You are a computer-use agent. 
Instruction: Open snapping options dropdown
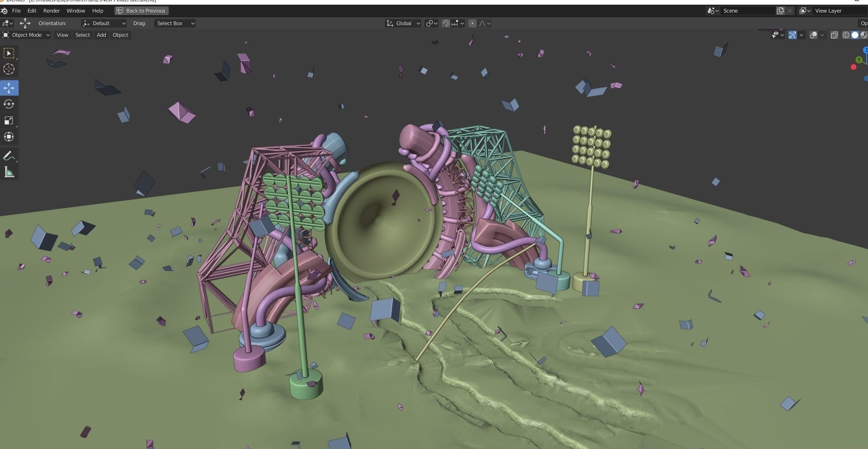click(458, 23)
